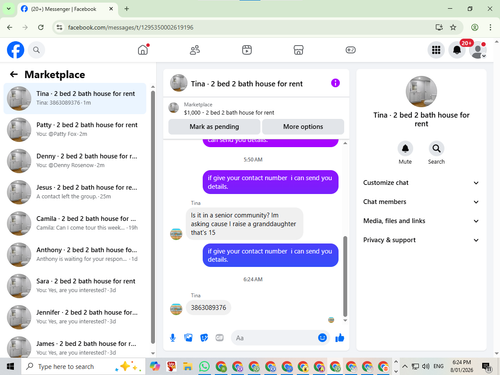Open Chrome three-dot menu

click(x=490, y=27)
